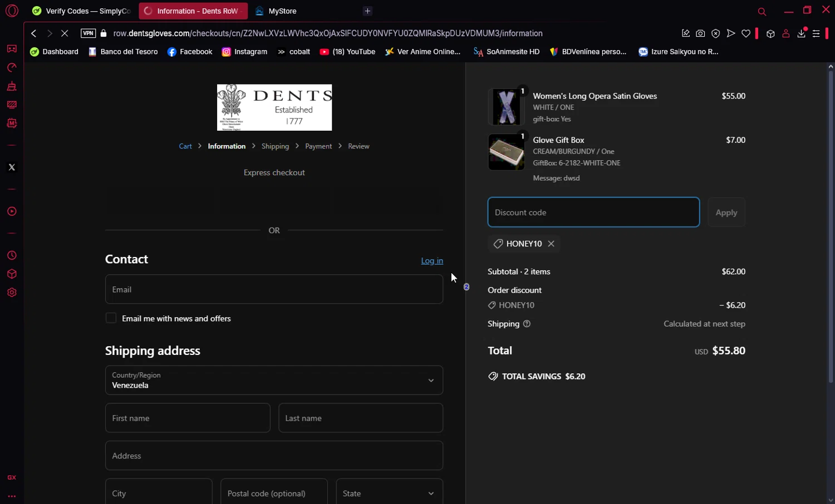835x504 pixels.
Task: Show shipping info question-mark icon
Action: pos(527,324)
